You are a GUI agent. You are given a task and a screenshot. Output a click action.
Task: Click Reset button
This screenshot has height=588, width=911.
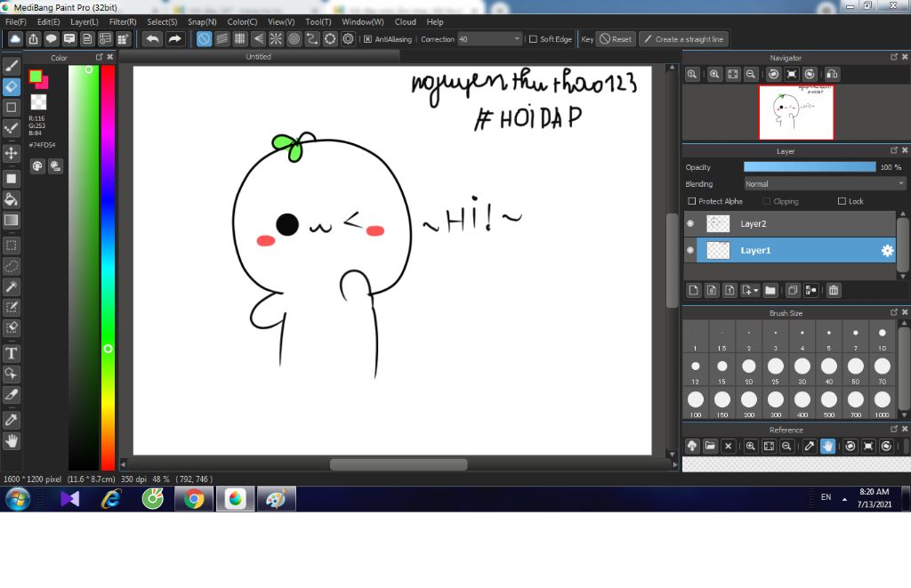click(x=616, y=39)
